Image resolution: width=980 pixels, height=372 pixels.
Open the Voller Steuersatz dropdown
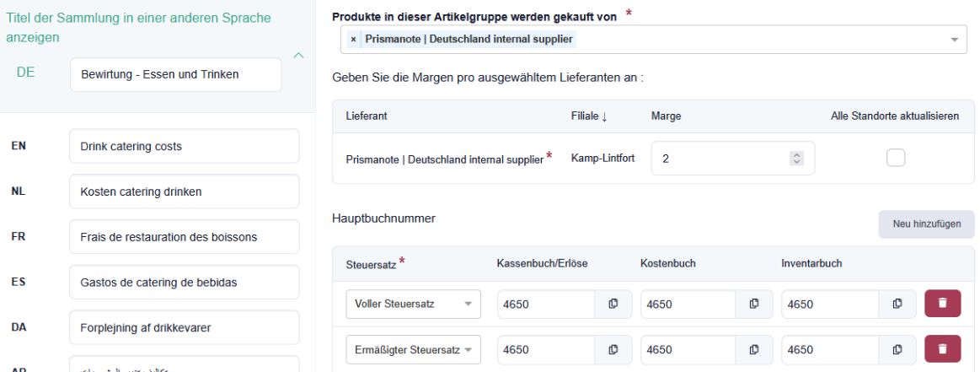(x=413, y=305)
